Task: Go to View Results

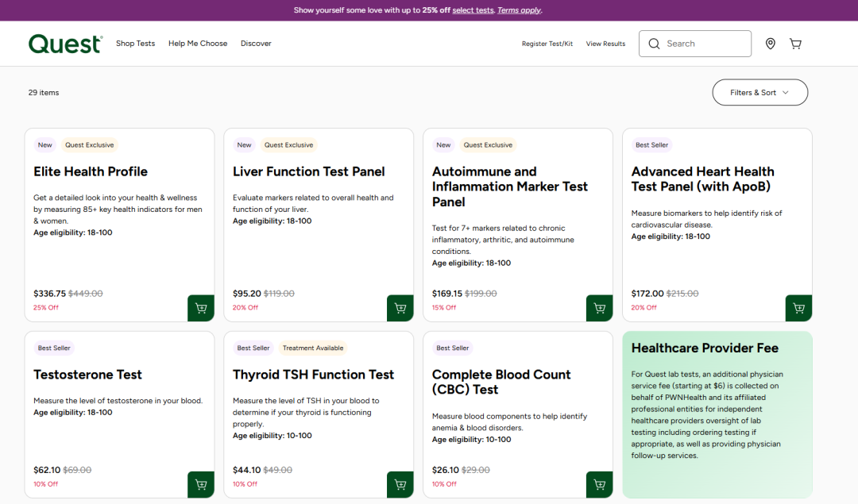Action: (x=605, y=44)
